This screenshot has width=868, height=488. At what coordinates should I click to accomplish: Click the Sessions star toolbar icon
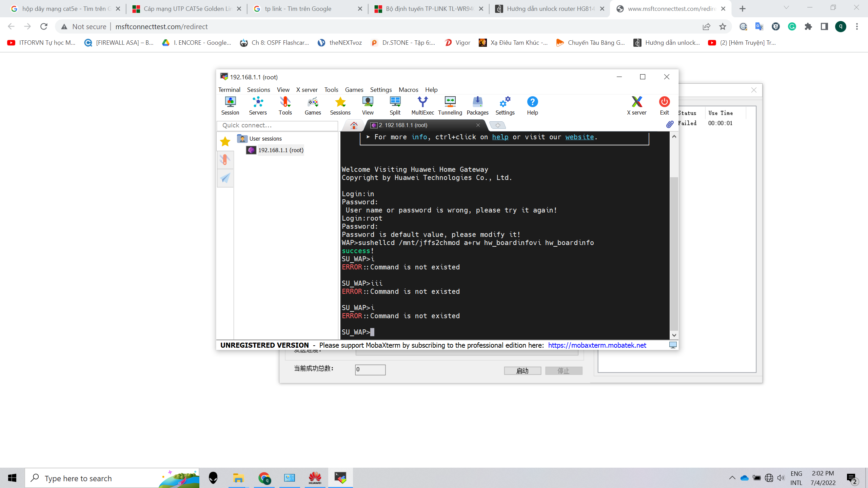[x=340, y=105]
